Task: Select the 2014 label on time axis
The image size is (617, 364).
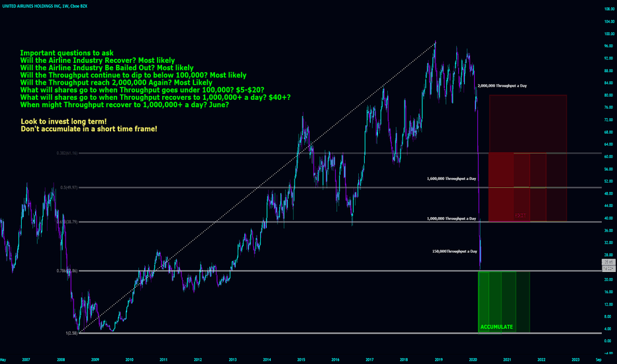Action: coord(267,359)
